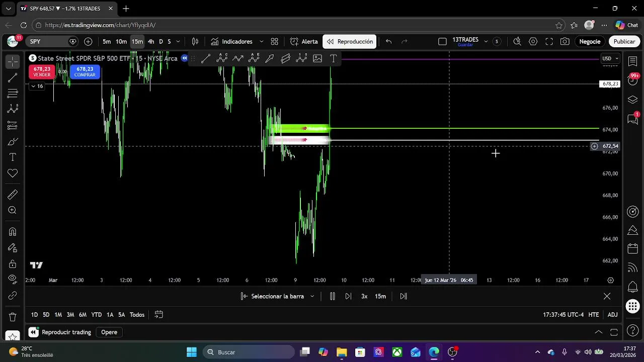644x362 pixels.
Task: Toggle hide all drawings eye icon
Action: pyautogui.click(x=13, y=280)
